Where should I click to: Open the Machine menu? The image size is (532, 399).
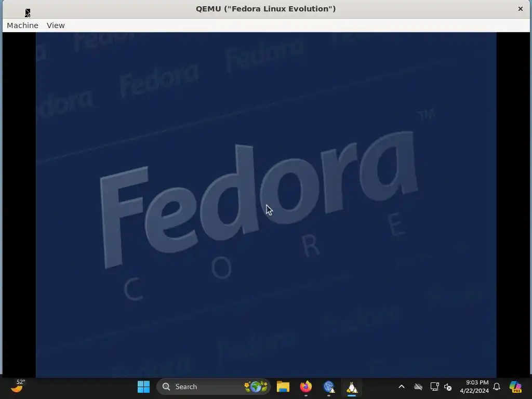[22, 25]
